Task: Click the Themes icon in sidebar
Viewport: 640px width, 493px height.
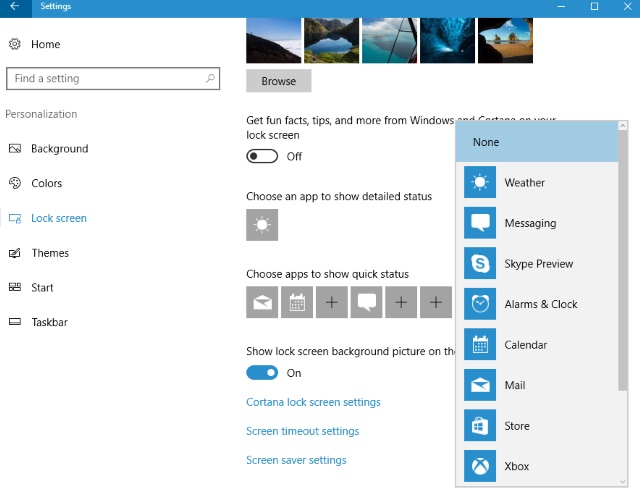Action: coord(15,253)
